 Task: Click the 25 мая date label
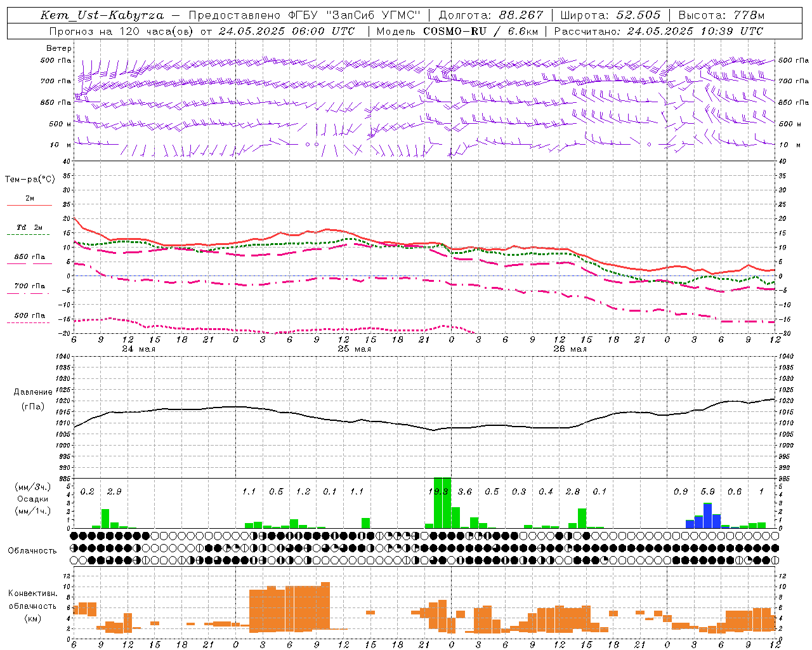tap(354, 349)
